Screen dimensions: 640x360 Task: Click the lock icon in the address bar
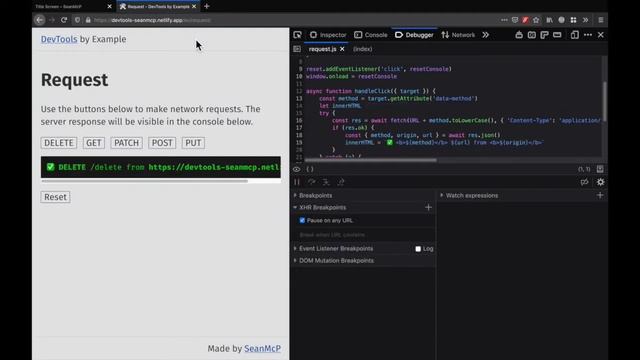pyautogui.click(x=88, y=20)
